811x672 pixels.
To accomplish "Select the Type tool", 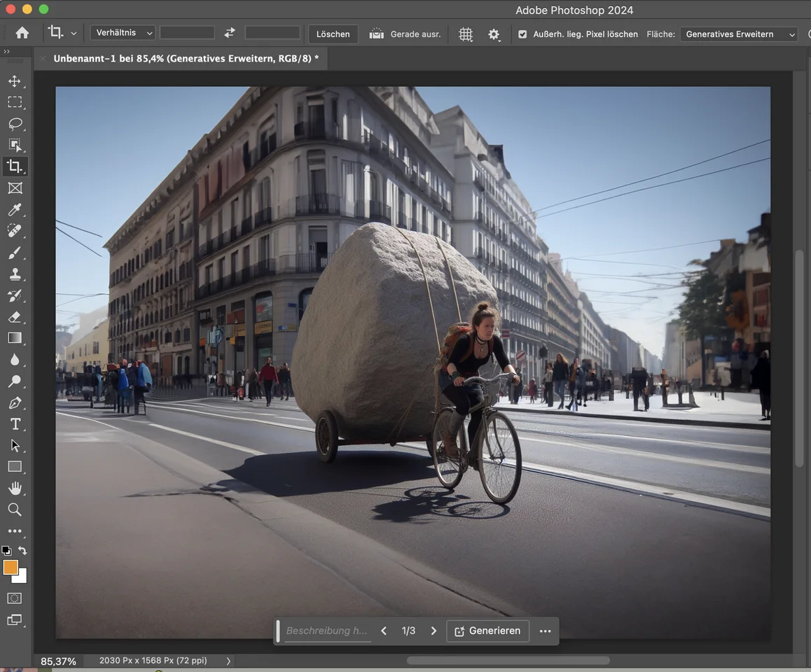I will coord(15,424).
